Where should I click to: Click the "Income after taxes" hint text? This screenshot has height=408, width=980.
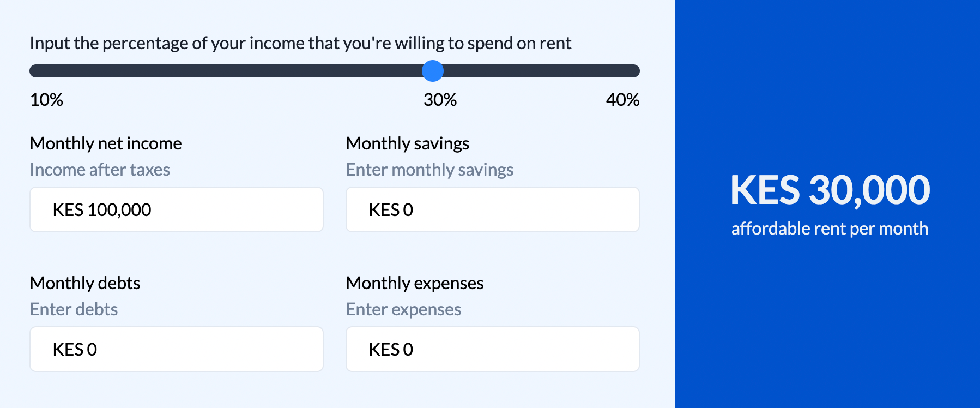[100, 170]
